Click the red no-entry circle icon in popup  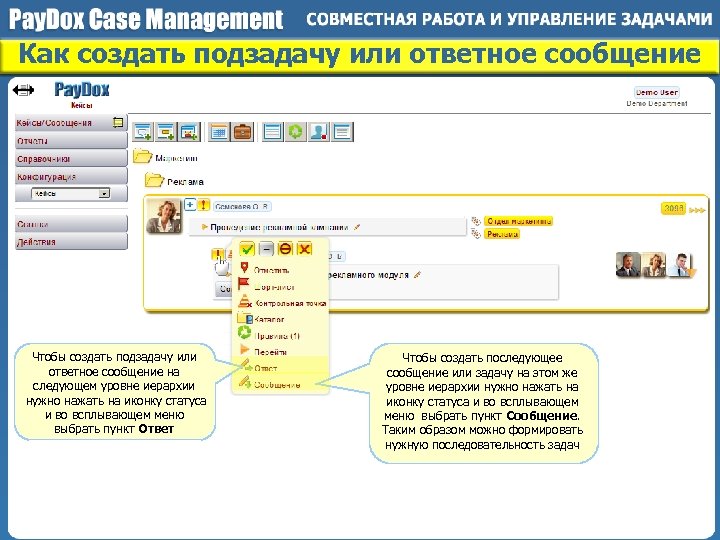point(285,249)
